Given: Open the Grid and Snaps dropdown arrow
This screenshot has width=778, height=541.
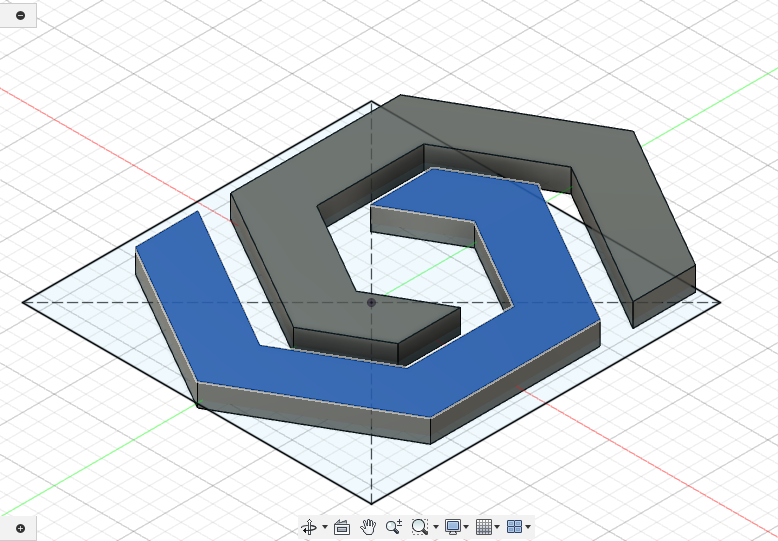Looking at the screenshot, I should point(497,527).
